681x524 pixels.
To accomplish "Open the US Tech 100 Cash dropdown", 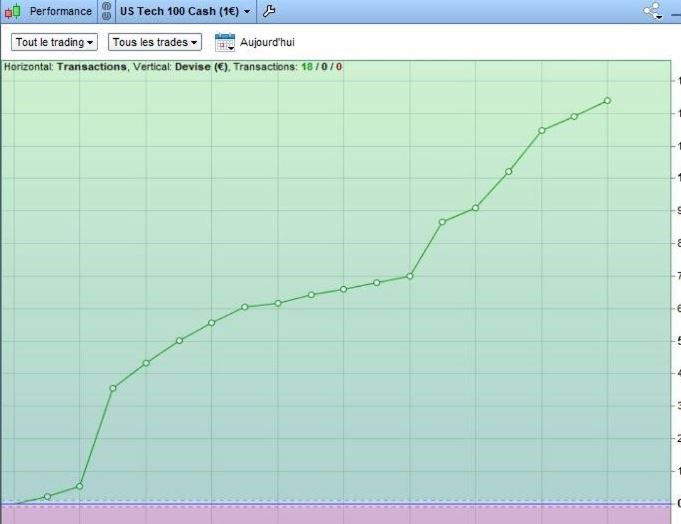I will pos(185,11).
